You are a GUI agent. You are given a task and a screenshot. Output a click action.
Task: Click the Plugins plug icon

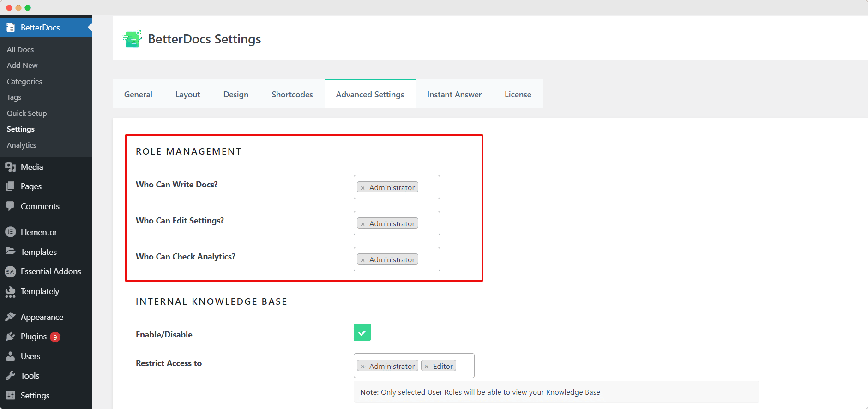point(10,337)
